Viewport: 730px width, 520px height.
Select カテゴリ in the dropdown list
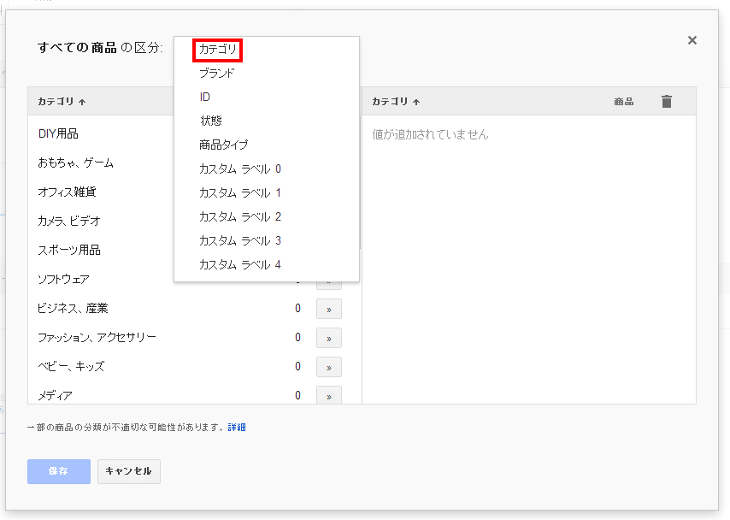click(219, 49)
